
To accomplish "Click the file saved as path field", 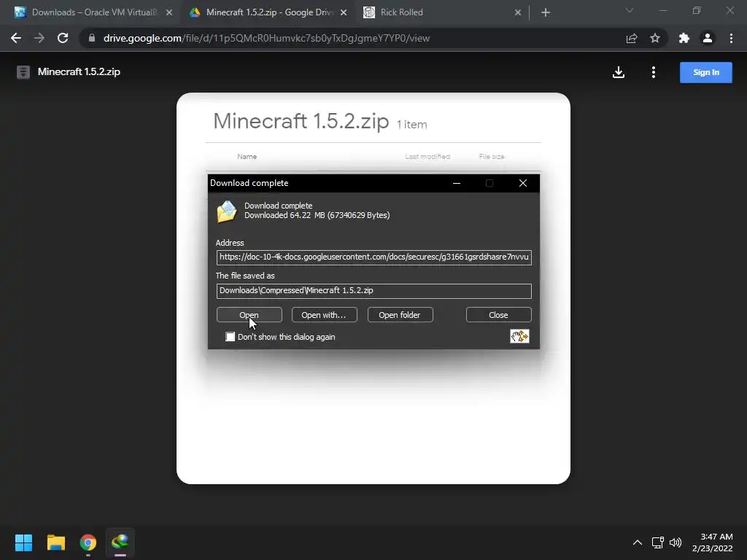I will coord(374,291).
